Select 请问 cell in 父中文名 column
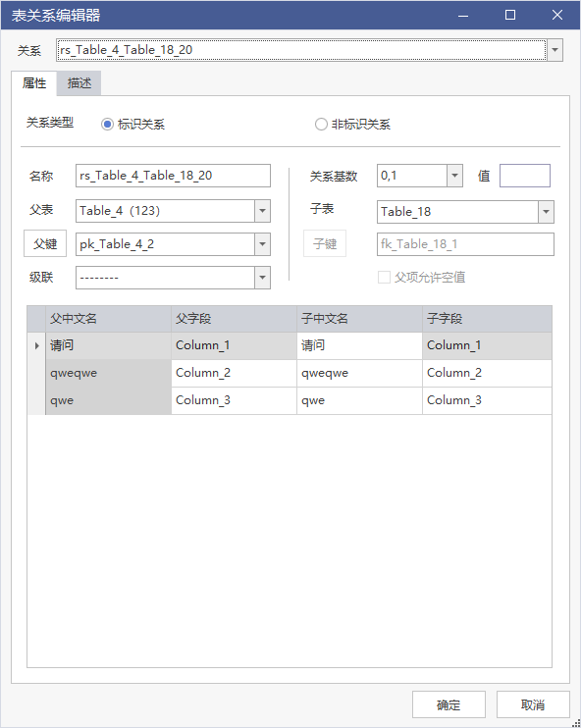Image resolution: width=581 pixels, height=728 pixels. 108,346
